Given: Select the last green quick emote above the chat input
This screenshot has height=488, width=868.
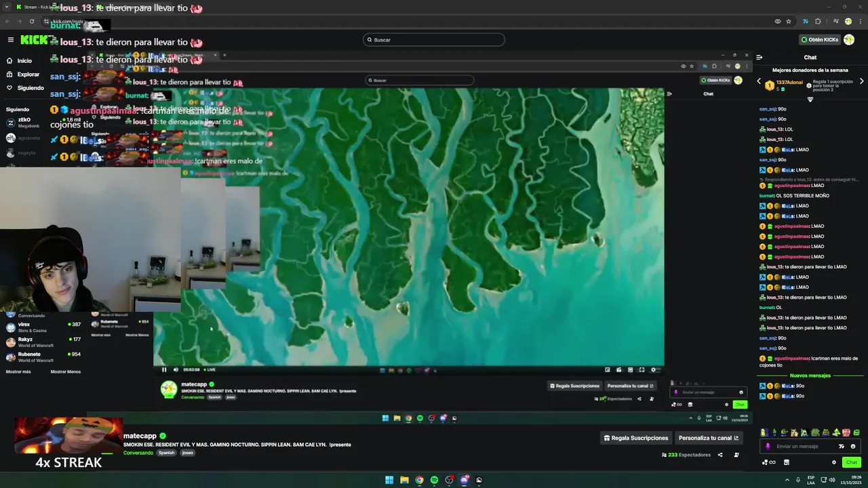Looking at the screenshot, I should 857,432.
